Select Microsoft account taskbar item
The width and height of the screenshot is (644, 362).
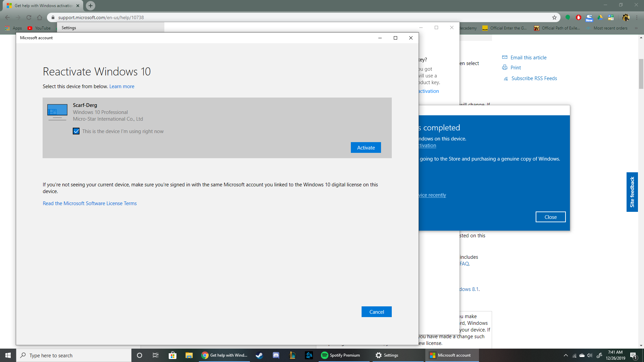pyautogui.click(x=452, y=355)
